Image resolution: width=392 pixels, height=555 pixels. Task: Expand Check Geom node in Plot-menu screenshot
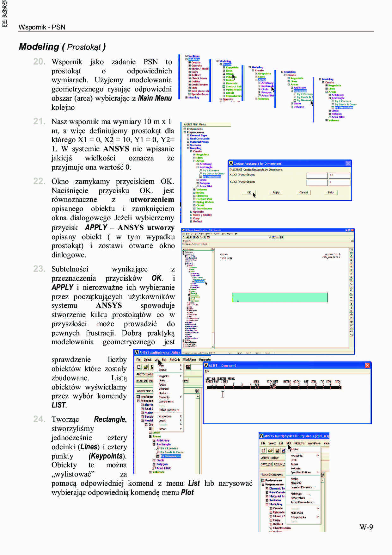click(x=271, y=528)
